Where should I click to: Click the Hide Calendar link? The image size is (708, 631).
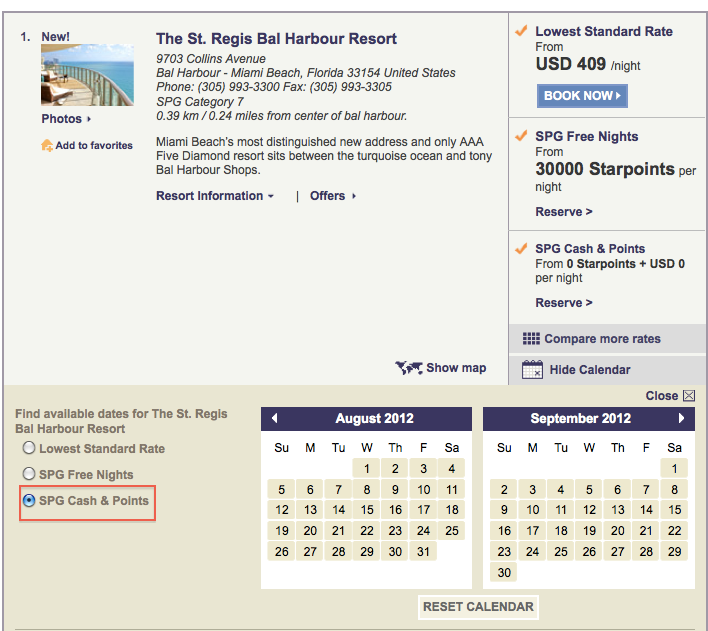(590, 370)
